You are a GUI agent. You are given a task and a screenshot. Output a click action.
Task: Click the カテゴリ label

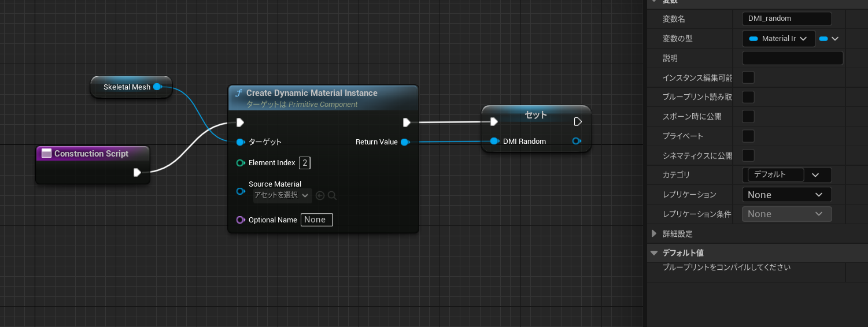click(676, 174)
